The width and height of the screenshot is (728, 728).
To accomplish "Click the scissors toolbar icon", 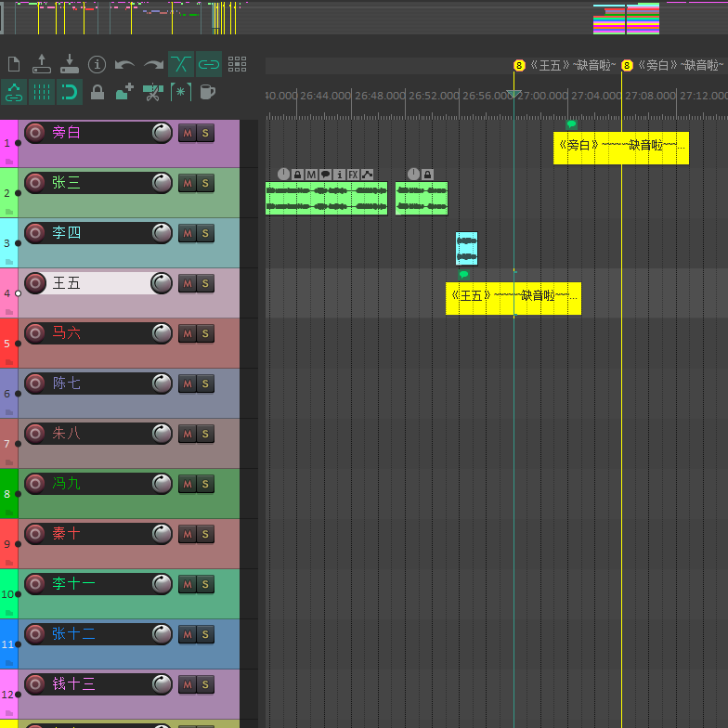I will (x=153, y=92).
